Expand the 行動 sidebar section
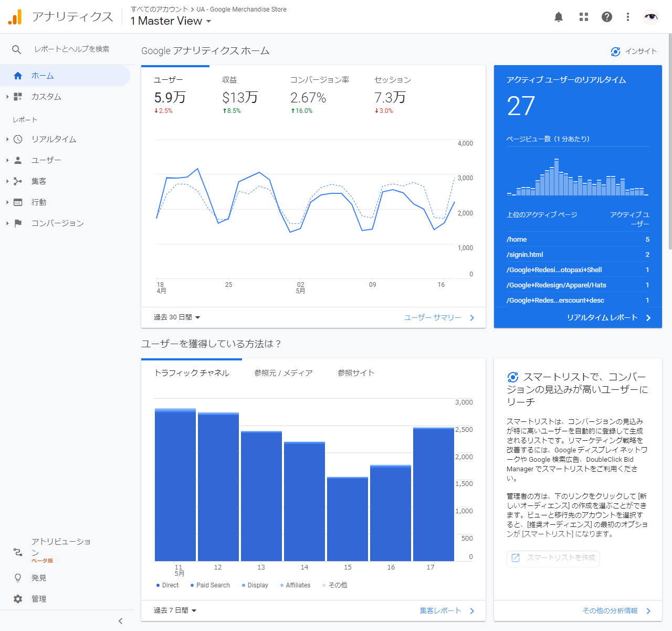Screen dimensions: 672x631 coord(7,202)
